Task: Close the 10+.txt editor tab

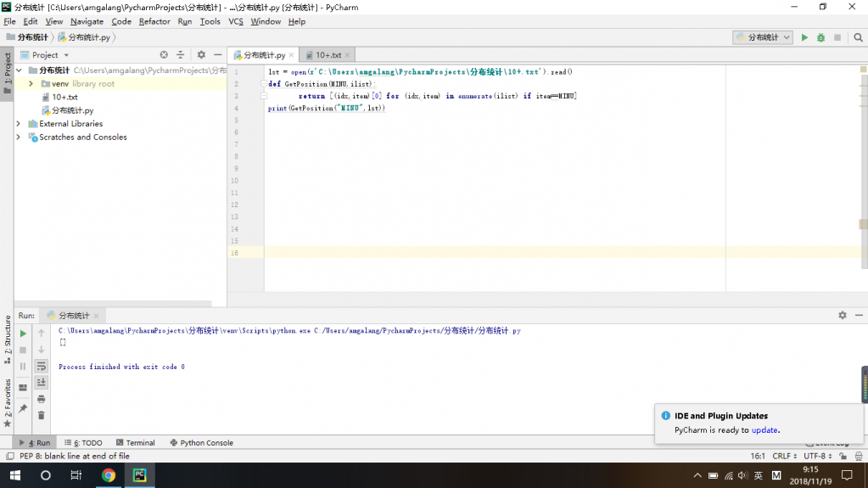Action: point(347,55)
